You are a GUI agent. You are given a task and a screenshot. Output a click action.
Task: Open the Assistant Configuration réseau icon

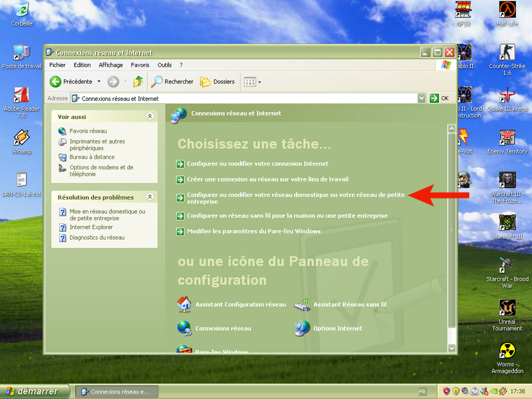[184, 304]
